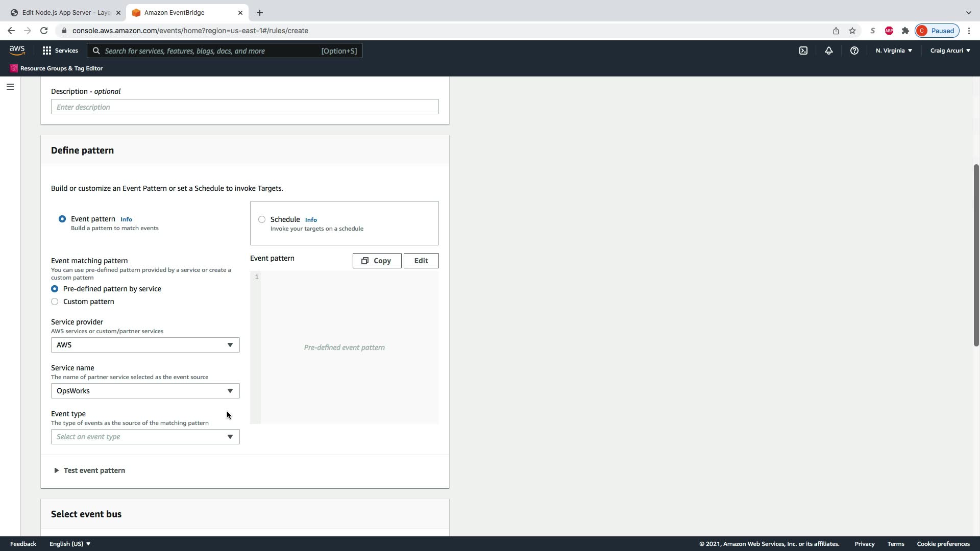This screenshot has width=980, height=551.
Task: Copy the event pattern
Action: (377, 261)
